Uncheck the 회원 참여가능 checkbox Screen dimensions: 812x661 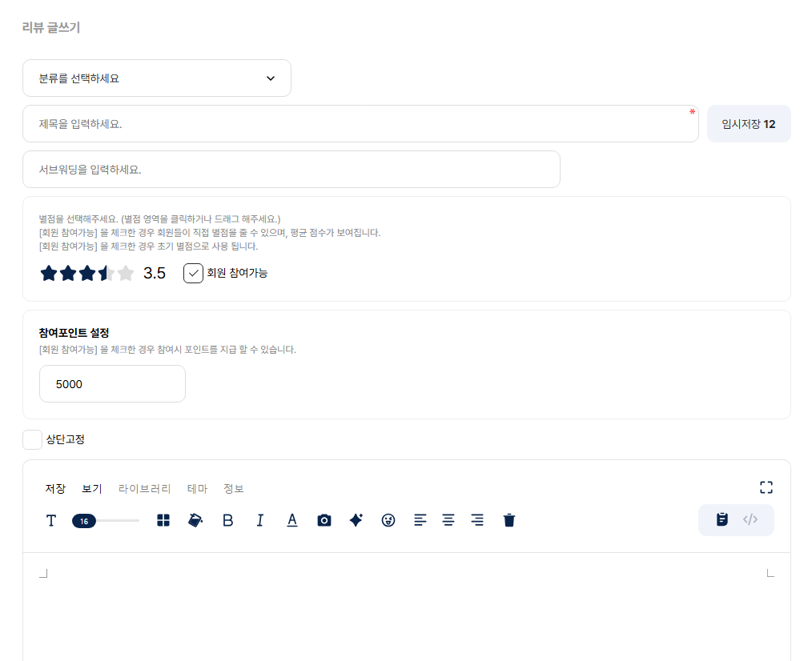[193, 274]
